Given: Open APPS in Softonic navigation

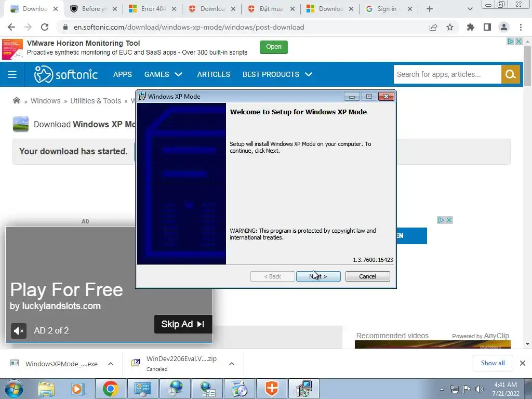Looking at the screenshot, I should [x=123, y=74].
